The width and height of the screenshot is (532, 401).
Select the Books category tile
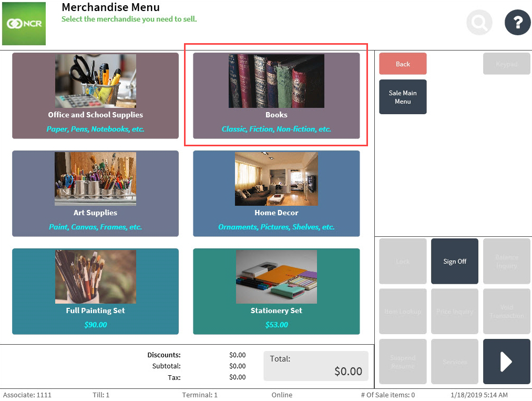pyautogui.click(x=276, y=95)
